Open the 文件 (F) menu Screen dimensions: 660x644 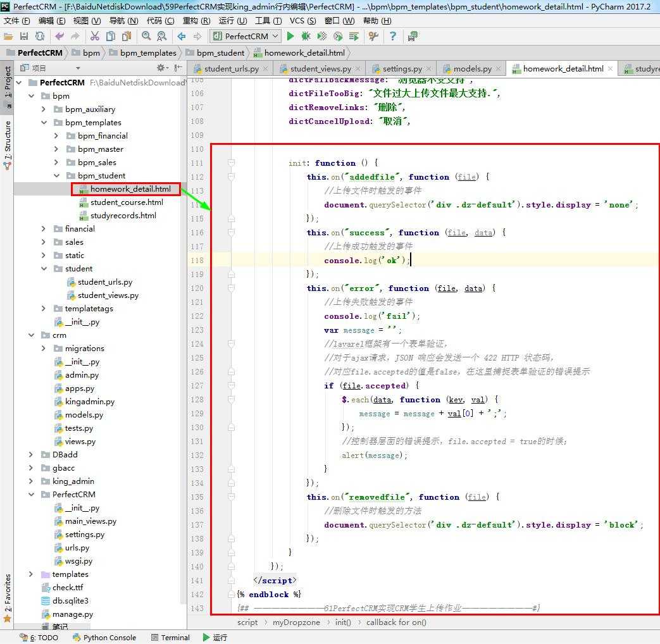[x=17, y=21]
